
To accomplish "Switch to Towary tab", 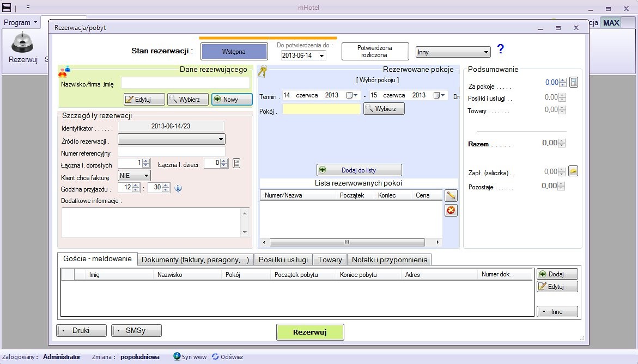I will [330, 260].
